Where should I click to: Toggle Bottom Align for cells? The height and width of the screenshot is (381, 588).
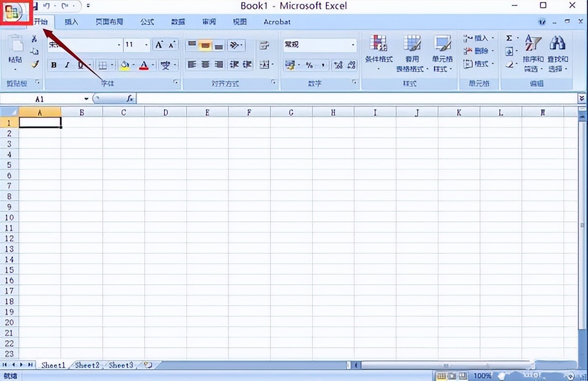(218, 45)
